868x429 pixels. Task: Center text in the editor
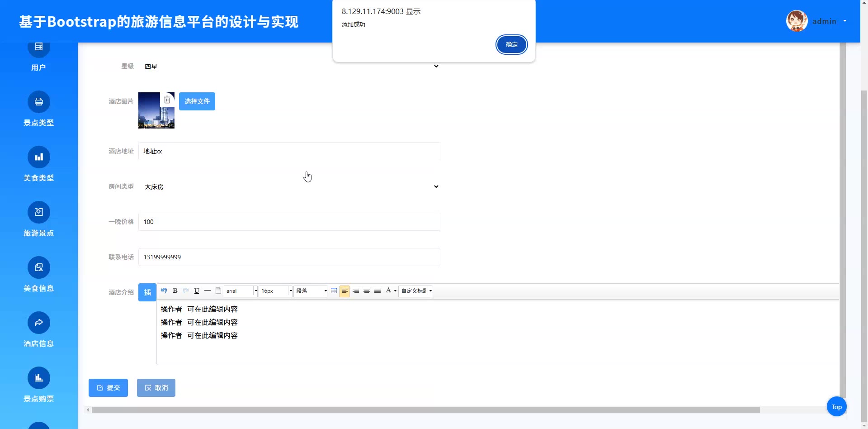click(x=367, y=291)
